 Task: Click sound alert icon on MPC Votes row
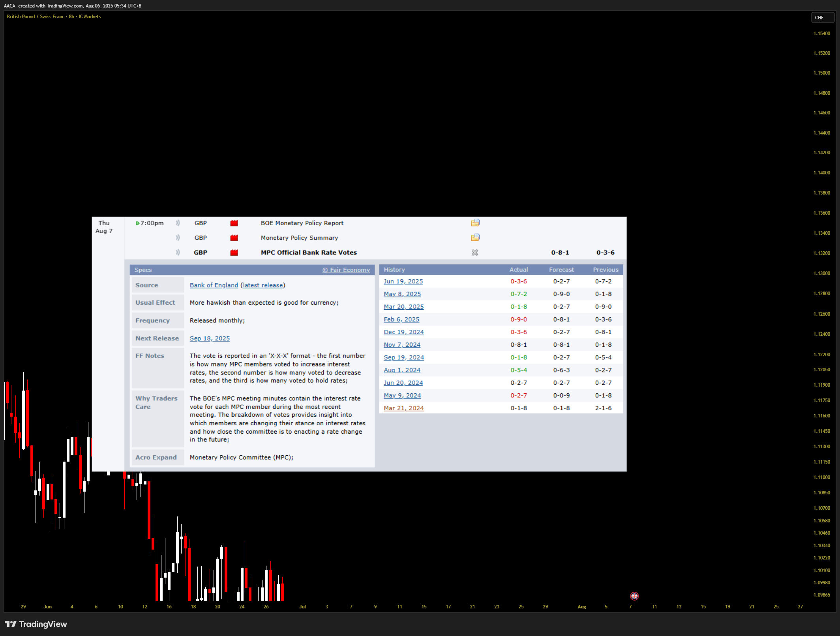pyautogui.click(x=178, y=253)
